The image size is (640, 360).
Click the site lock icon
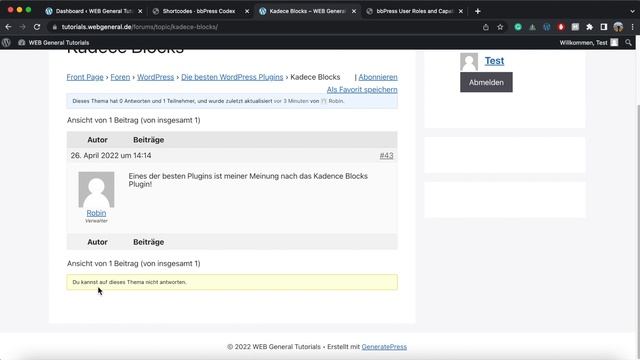pyautogui.click(x=54, y=27)
